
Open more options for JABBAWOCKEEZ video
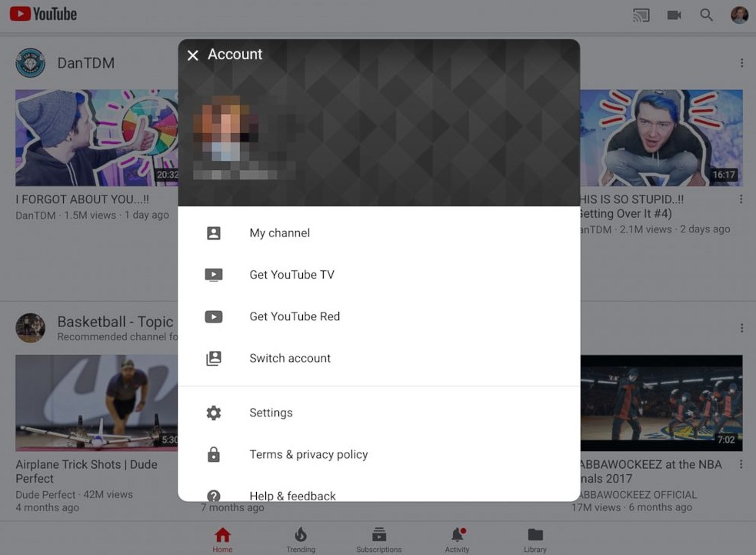741,464
